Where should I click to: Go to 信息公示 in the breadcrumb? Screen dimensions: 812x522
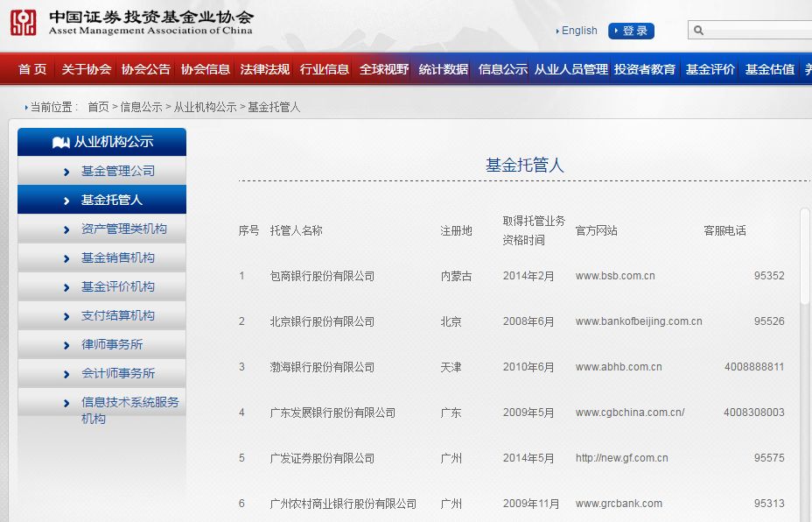141,108
